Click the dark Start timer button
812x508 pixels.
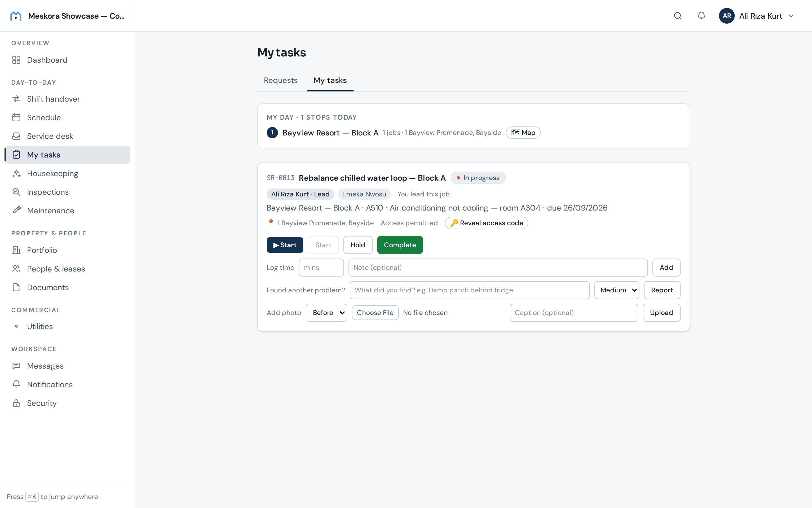[x=285, y=245]
